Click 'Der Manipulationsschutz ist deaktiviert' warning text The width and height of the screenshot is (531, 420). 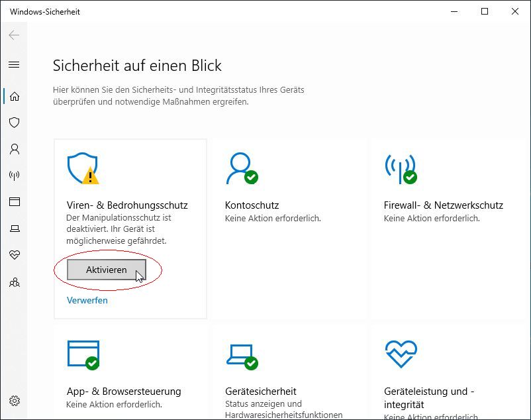119,229
